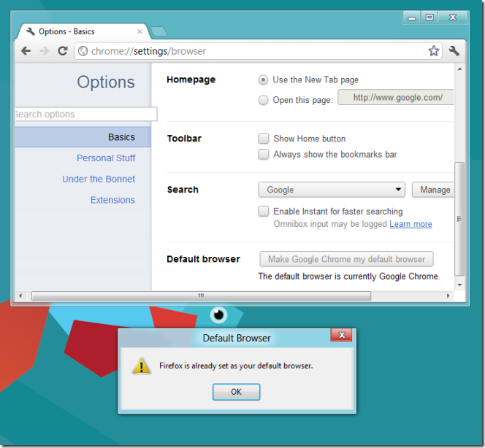Reload the page with the refresh icon
The image size is (485, 448).
point(63,51)
